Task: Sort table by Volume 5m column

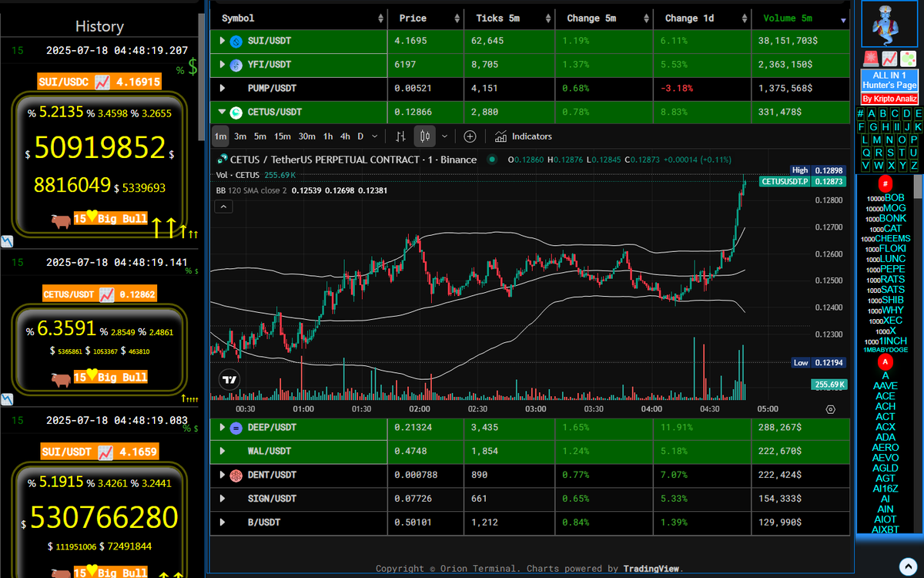Action: point(801,18)
